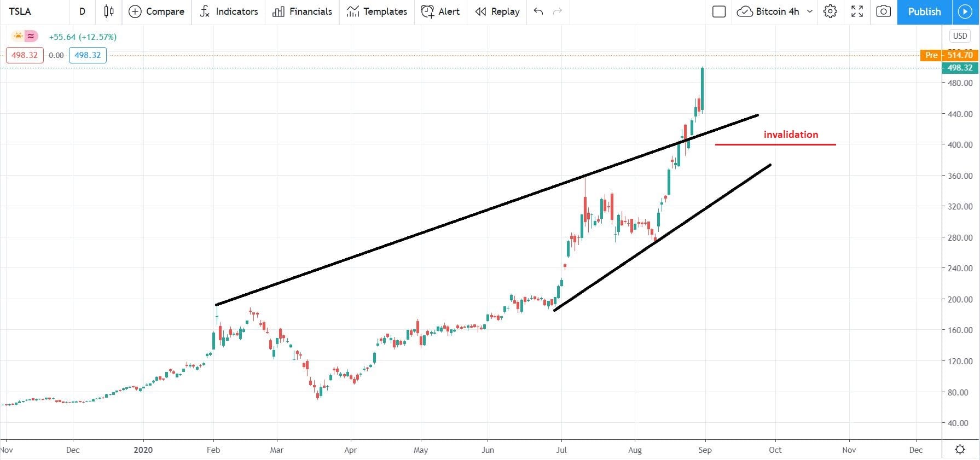Create a new Alert

coord(440,11)
